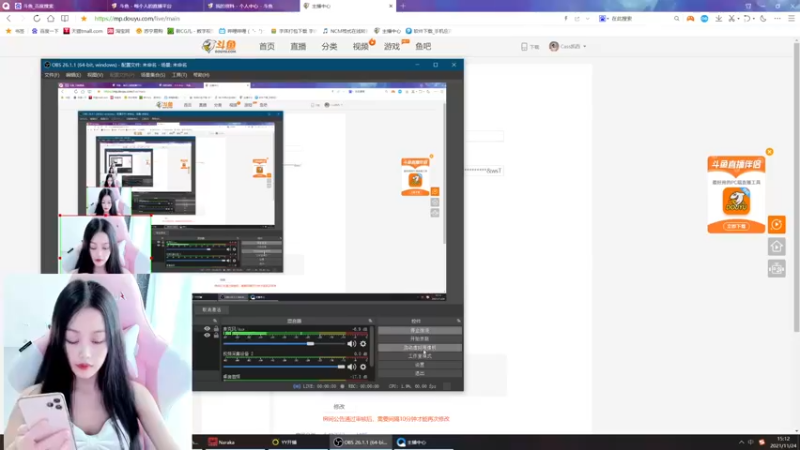Click the gray house icon on right sidebar
Image resolution: width=800 pixels, height=450 pixels.
pyautogui.click(x=777, y=246)
